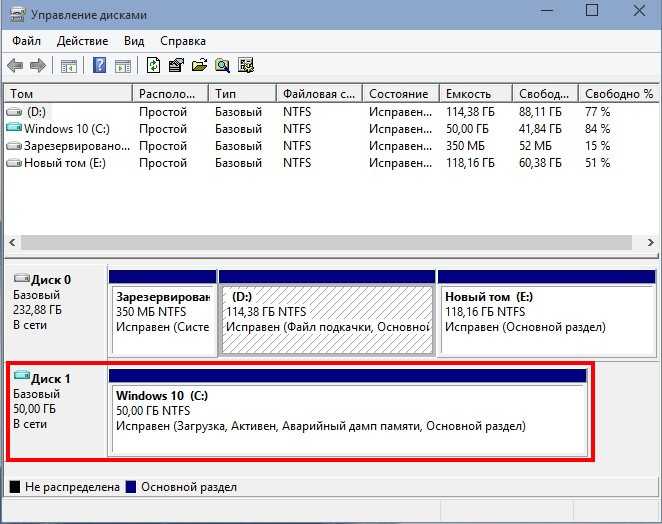
Task: Click the Windows 10 (C:) volume icon
Action: pos(14,128)
